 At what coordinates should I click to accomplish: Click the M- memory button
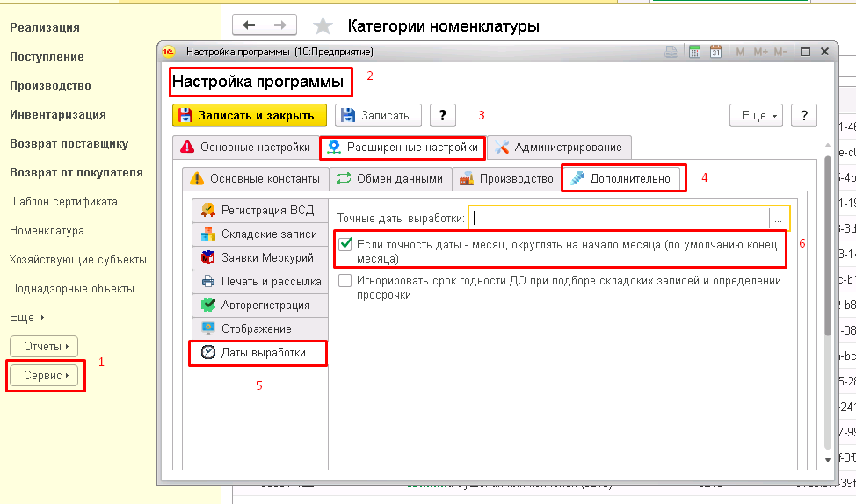780,52
